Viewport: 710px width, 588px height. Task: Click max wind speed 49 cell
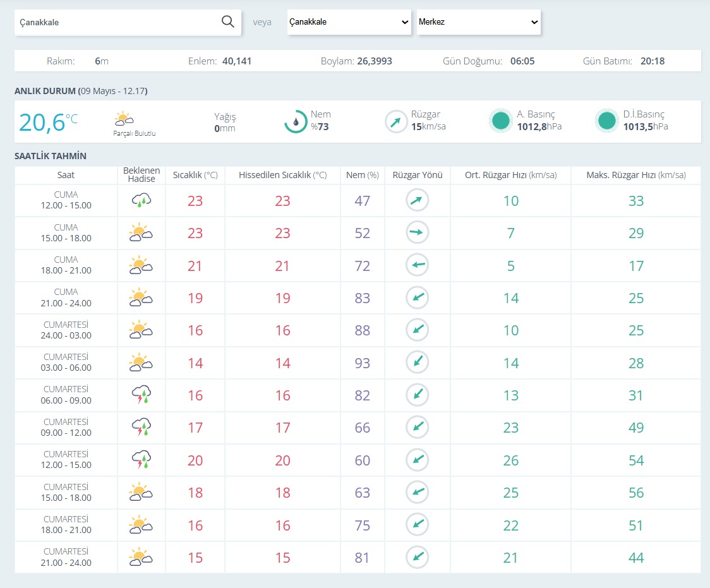[x=636, y=428]
